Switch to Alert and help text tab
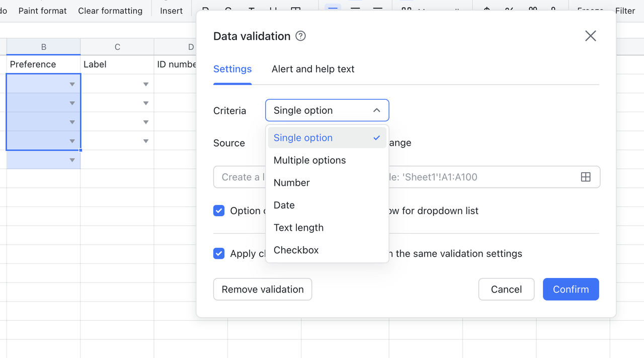644x358 pixels. pos(313,69)
